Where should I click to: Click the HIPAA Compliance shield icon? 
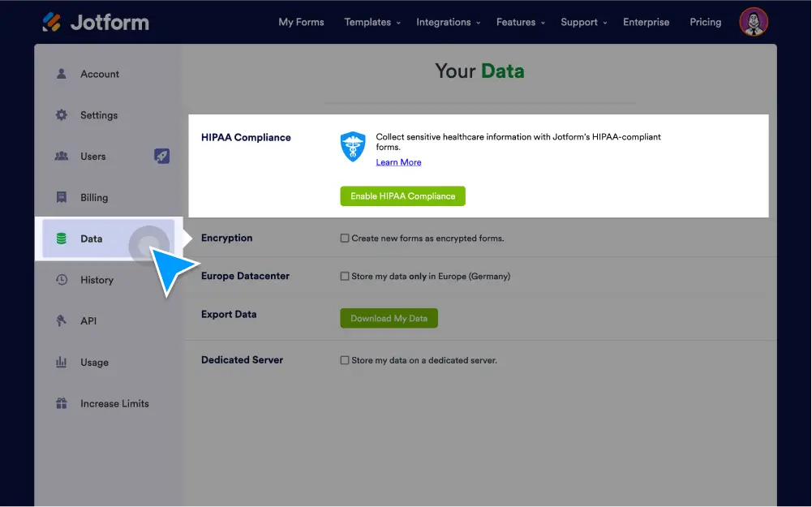tap(353, 145)
